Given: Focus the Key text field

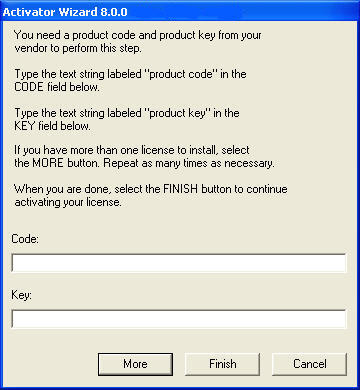Looking at the screenshot, I should click(x=179, y=319).
